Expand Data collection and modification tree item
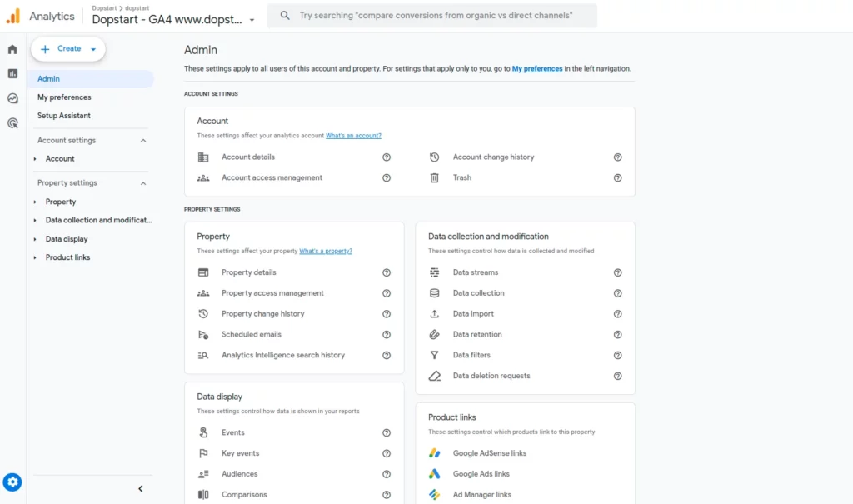This screenshot has width=853, height=504. pos(35,221)
